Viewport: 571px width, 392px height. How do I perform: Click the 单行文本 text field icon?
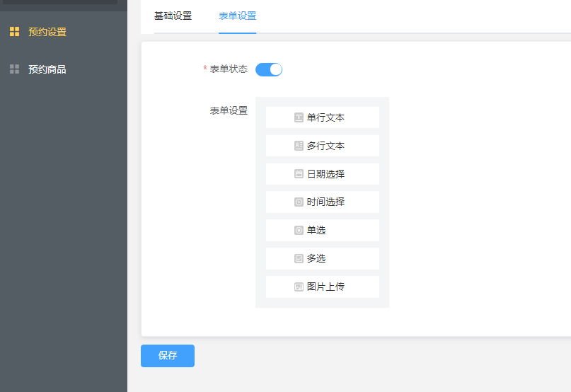pos(299,117)
